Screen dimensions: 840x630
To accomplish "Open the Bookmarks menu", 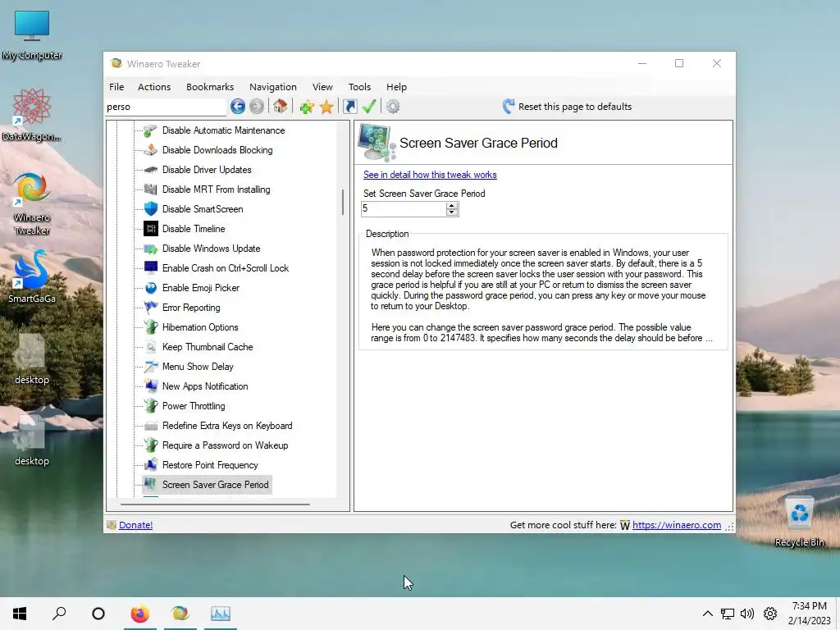I will coord(210,87).
